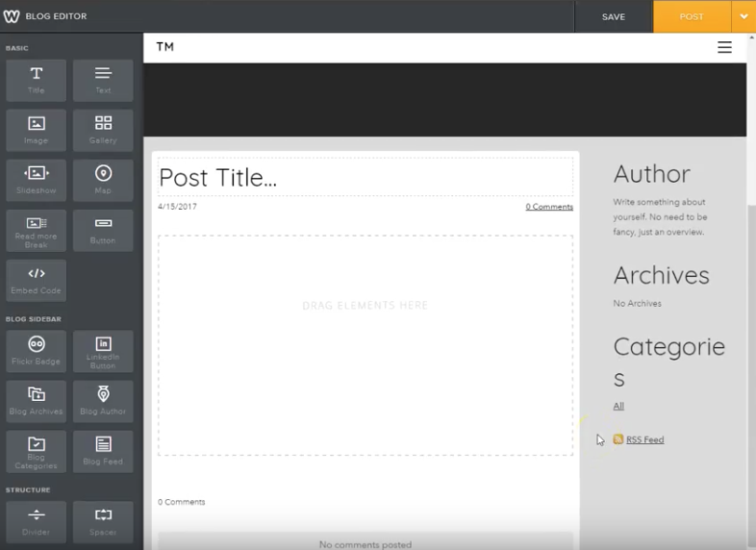Select the LinkedIn Button element
Image resolution: width=756 pixels, height=550 pixels.
103,351
